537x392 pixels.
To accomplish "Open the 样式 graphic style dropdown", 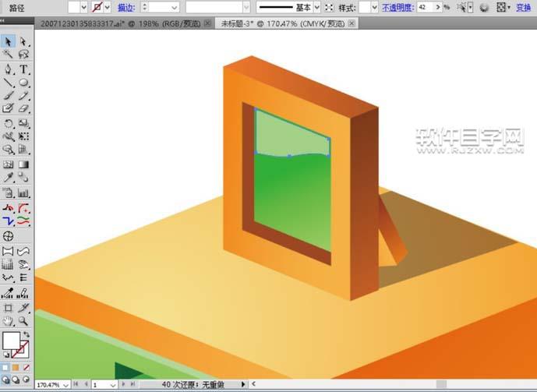I will (x=375, y=7).
